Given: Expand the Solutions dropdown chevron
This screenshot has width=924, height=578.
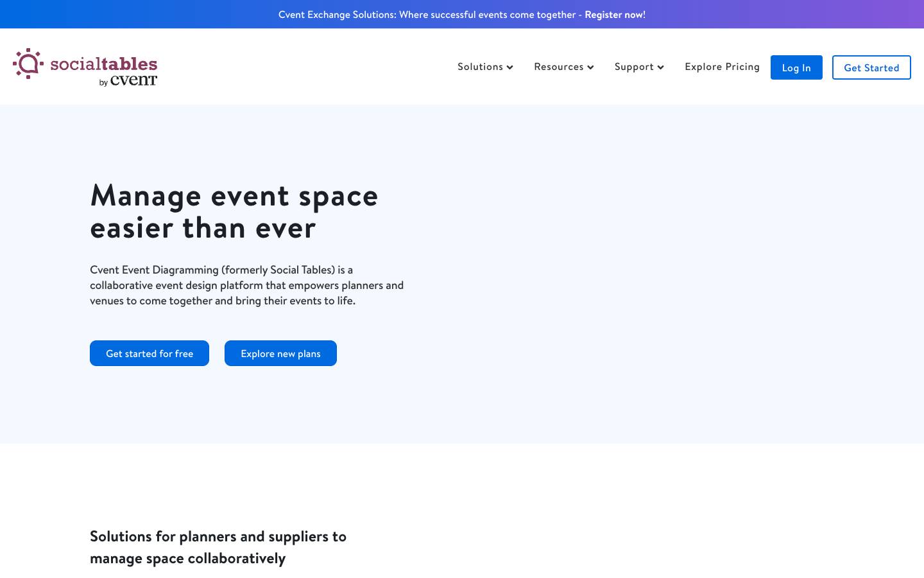Looking at the screenshot, I should click(509, 67).
